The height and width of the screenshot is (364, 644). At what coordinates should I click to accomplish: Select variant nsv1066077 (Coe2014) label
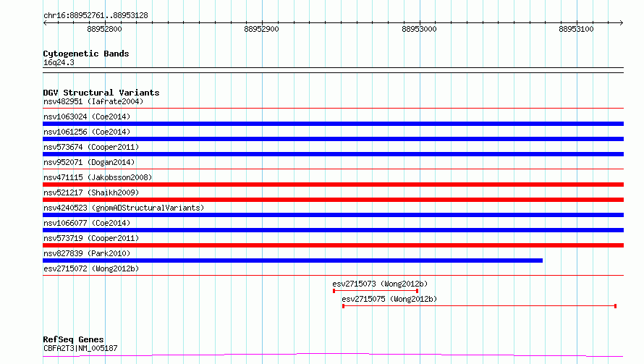click(87, 223)
